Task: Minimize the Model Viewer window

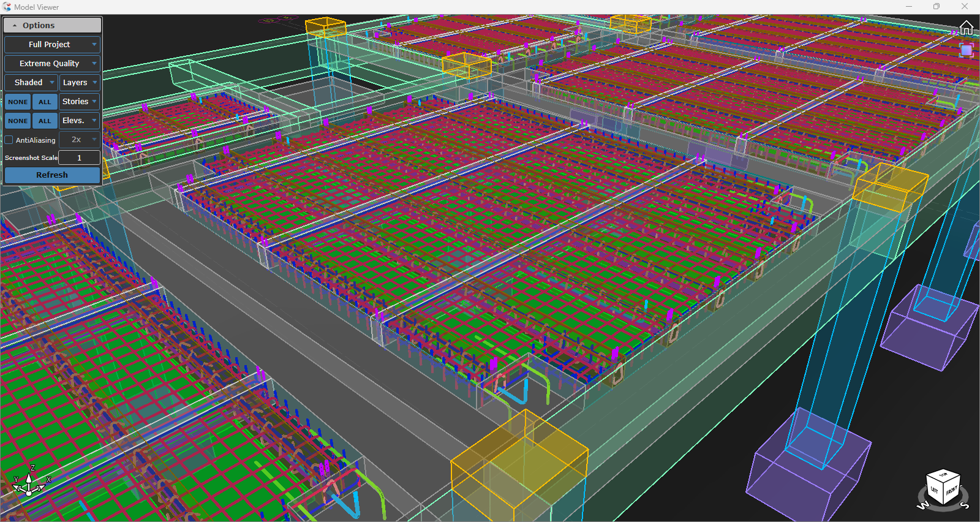Action: pyautogui.click(x=909, y=7)
